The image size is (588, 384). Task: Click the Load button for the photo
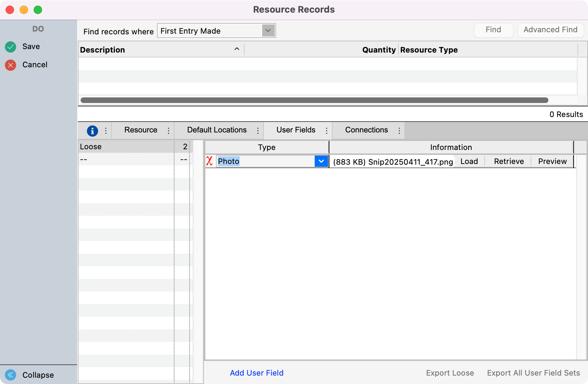pos(469,161)
